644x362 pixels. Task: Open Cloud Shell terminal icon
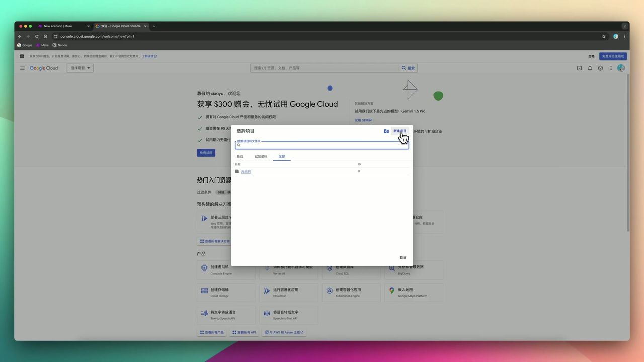click(x=579, y=68)
